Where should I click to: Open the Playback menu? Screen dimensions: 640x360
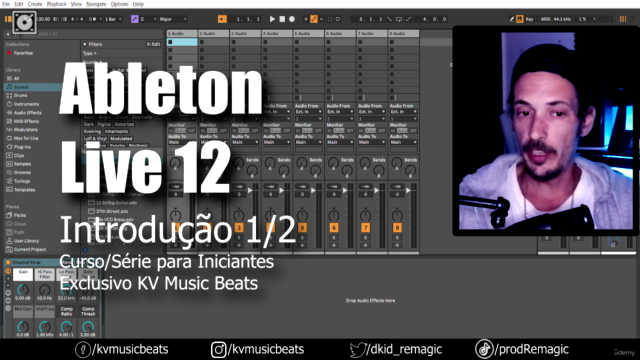click(56, 4)
